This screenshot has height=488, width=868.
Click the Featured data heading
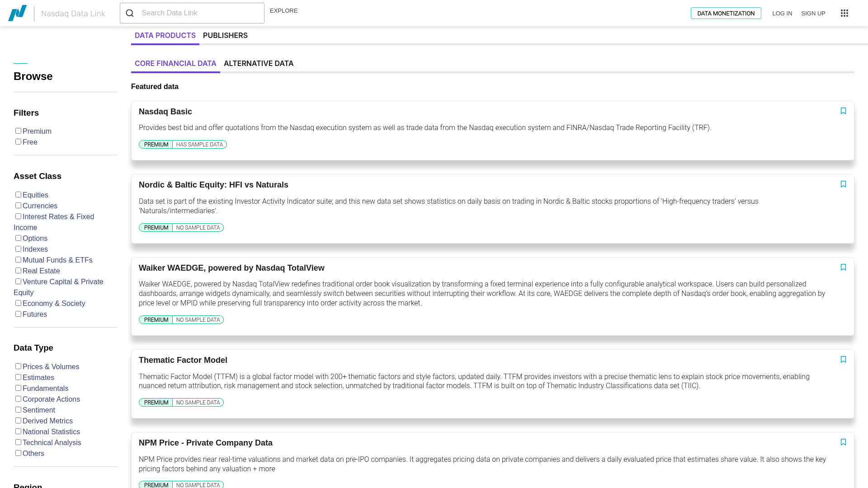tap(155, 87)
